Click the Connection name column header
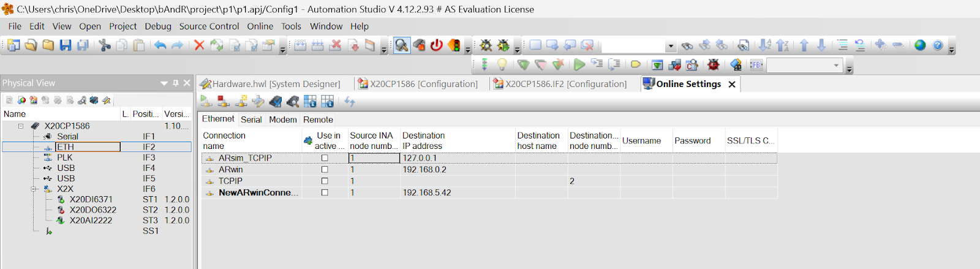 click(251, 141)
